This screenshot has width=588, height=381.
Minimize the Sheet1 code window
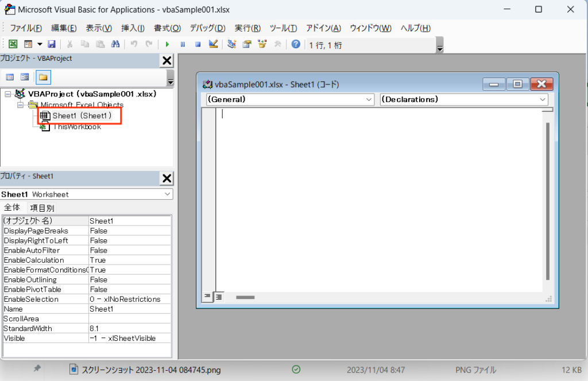[x=494, y=84]
